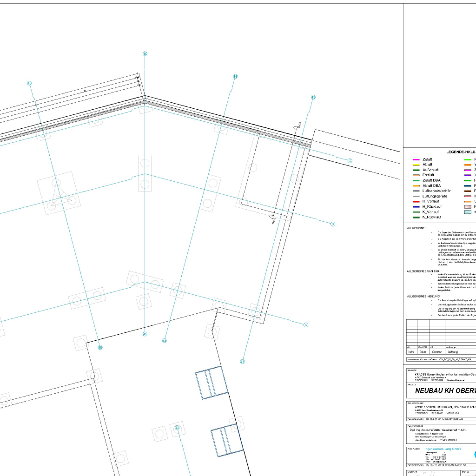Click the Luftkanalzubehör legend label
Screen dimensions: 476x476
[438, 191]
